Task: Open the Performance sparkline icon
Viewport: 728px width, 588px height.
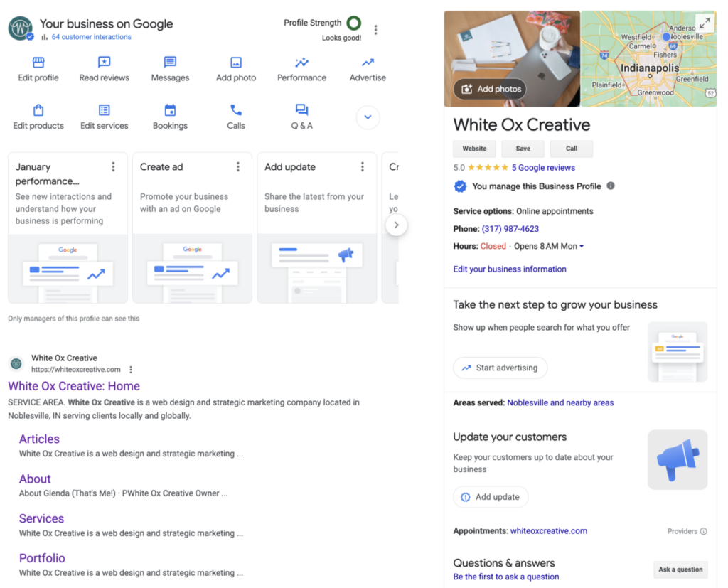Action: [x=301, y=63]
